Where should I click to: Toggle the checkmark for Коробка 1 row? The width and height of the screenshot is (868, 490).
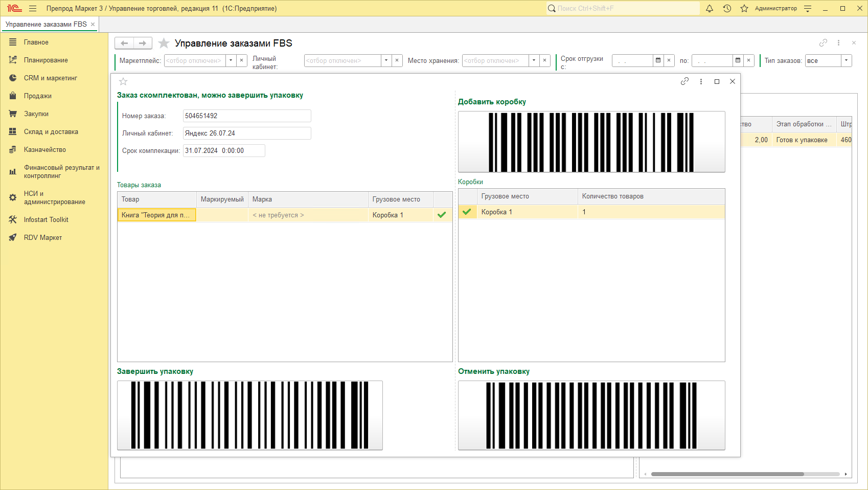click(x=467, y=212)
